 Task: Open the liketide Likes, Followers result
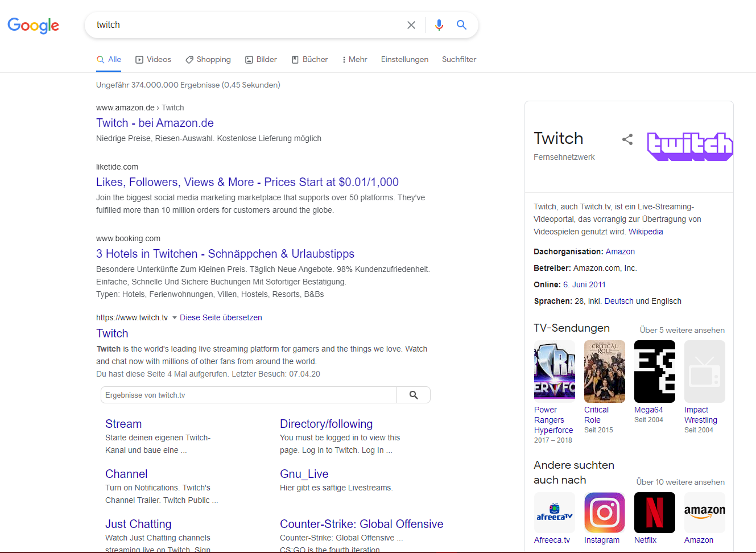(x=247, y=182)
